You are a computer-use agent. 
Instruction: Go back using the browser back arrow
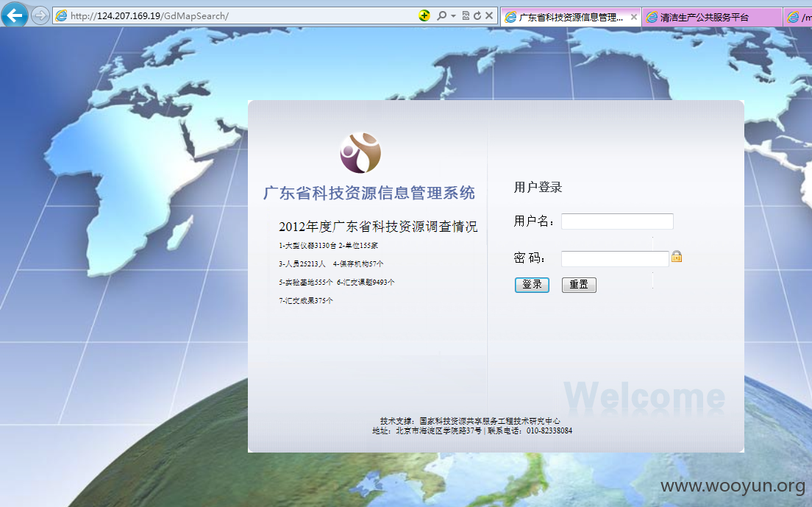(15, 15)
